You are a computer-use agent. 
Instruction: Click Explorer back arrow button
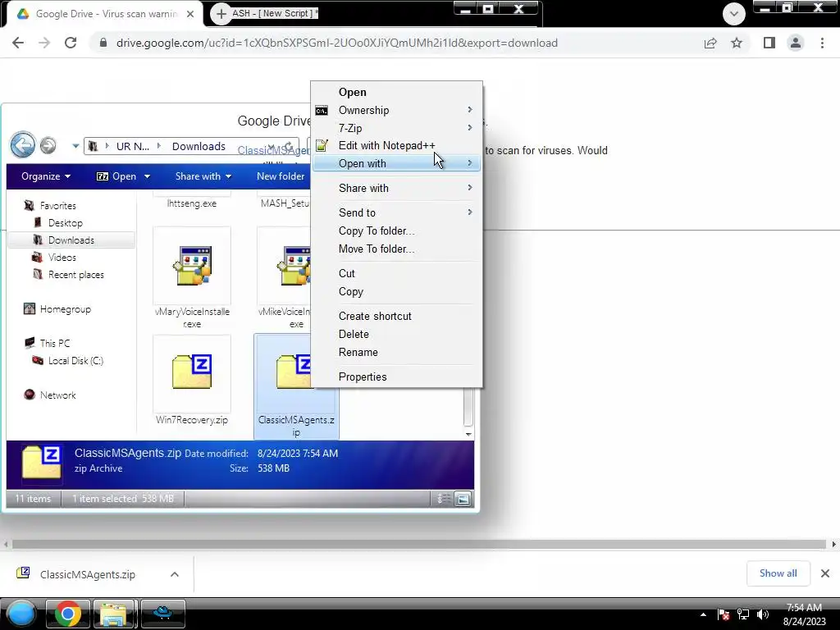tap(22, 144)
